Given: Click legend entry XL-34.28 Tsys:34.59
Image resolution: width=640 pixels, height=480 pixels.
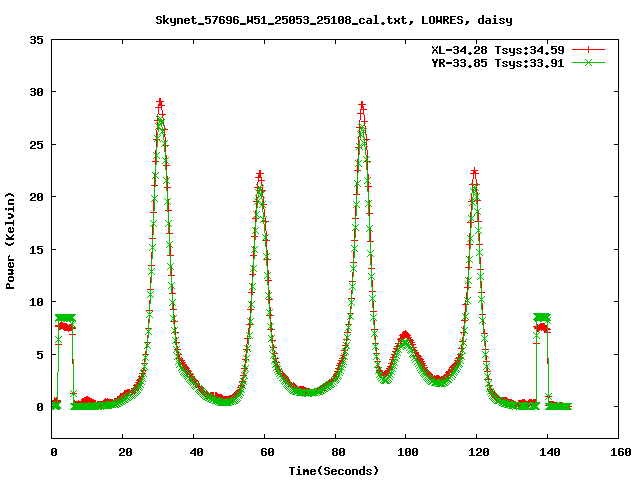Looking at the screenshot, I should point(498,50).
